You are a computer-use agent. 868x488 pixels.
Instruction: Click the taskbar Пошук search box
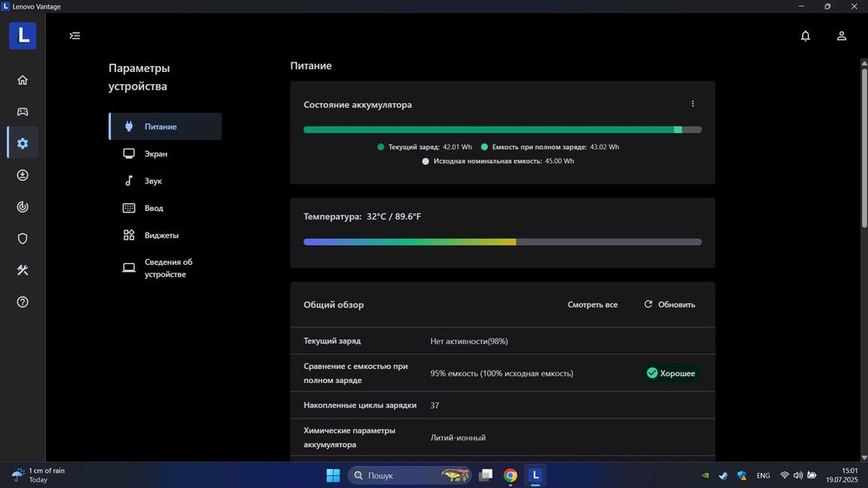tap(410, 475)
